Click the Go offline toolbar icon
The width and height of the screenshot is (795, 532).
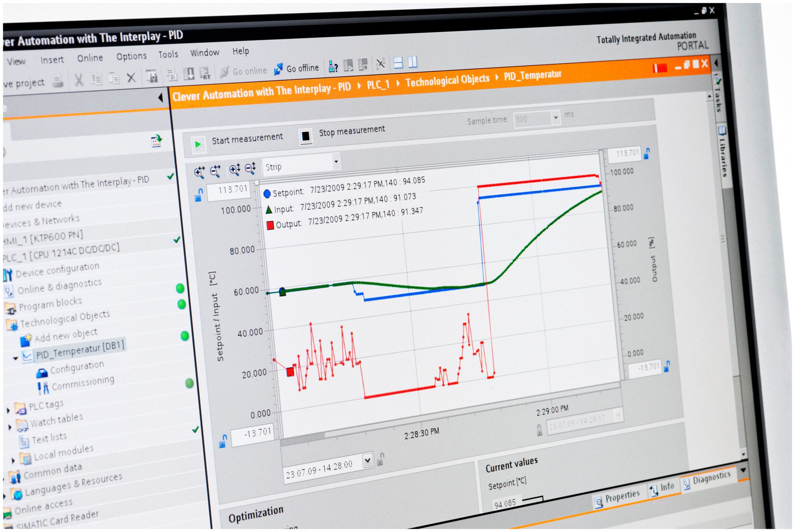[278, 69]
